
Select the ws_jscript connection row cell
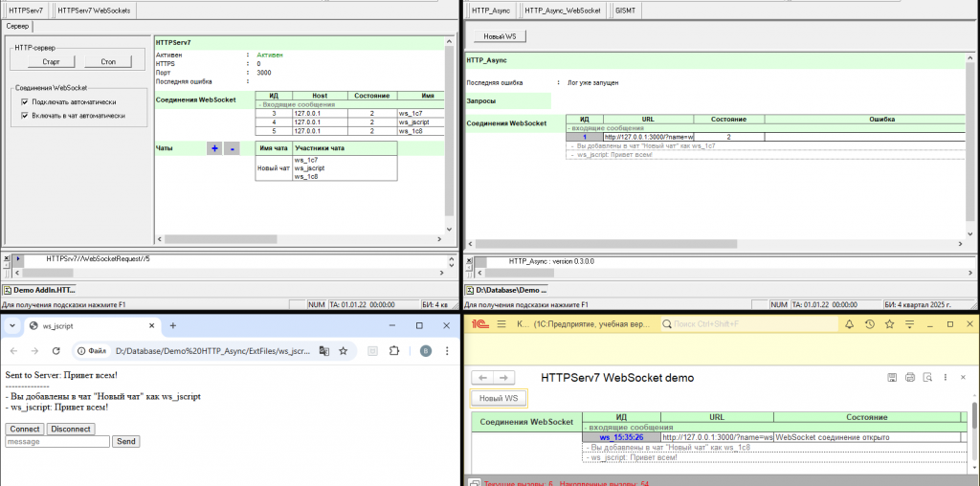pos(421,122)
